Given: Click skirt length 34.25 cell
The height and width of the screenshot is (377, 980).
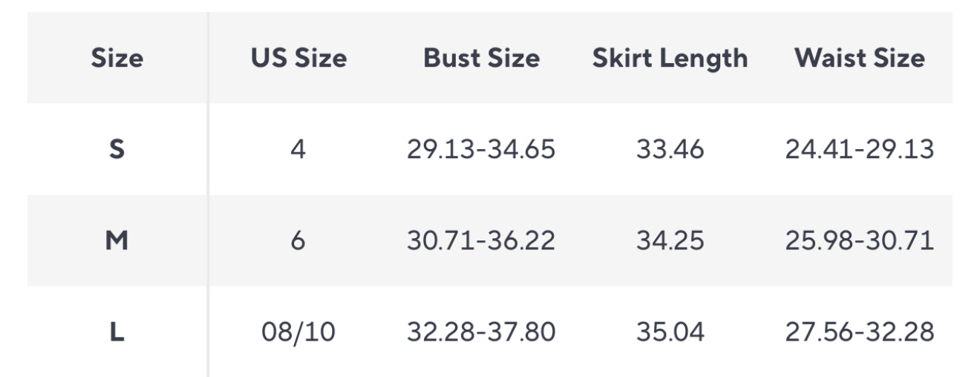Looking at the screenshot, I should pos(670,240).
